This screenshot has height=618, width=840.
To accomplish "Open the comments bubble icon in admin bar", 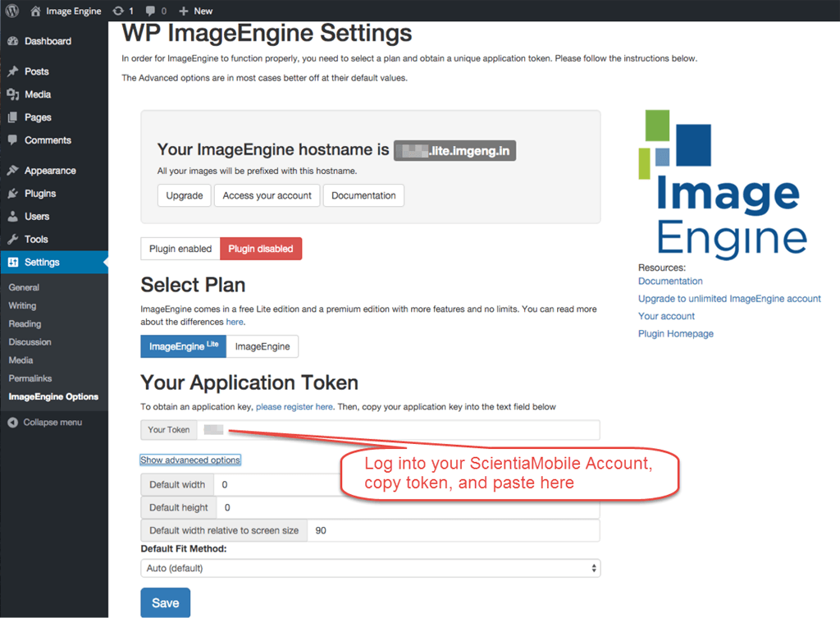I will [151, 11].
